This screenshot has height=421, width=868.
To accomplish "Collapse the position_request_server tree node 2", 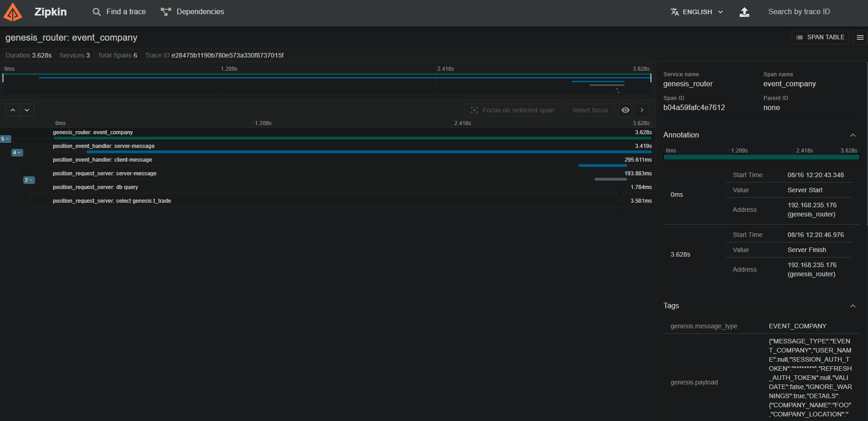I will click(29, 180).
